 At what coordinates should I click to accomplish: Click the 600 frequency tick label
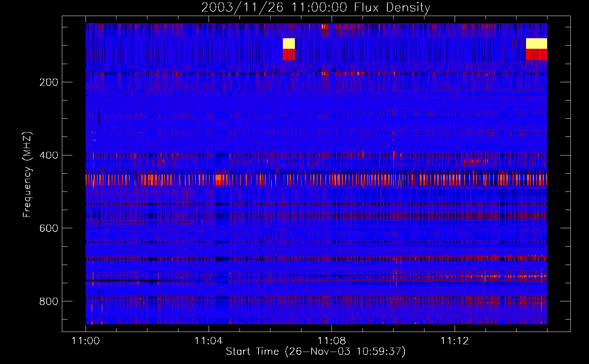[x=49, y=228]
